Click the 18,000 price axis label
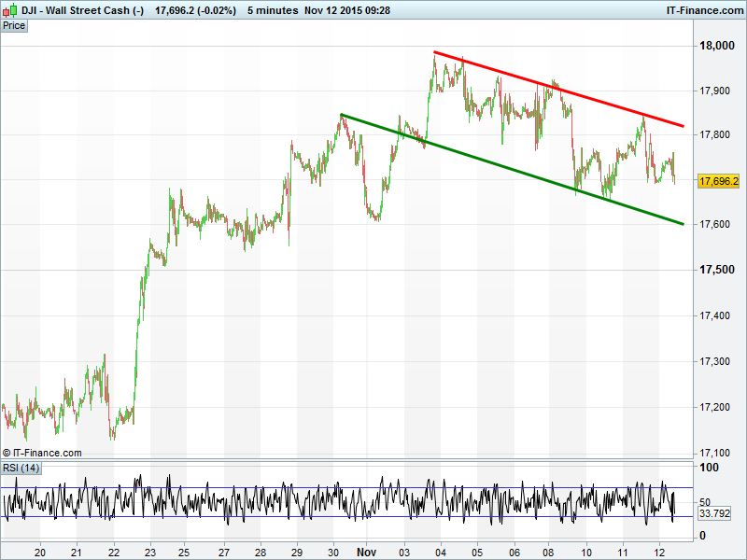The image size is (747, 560). (x=715, y=47)
